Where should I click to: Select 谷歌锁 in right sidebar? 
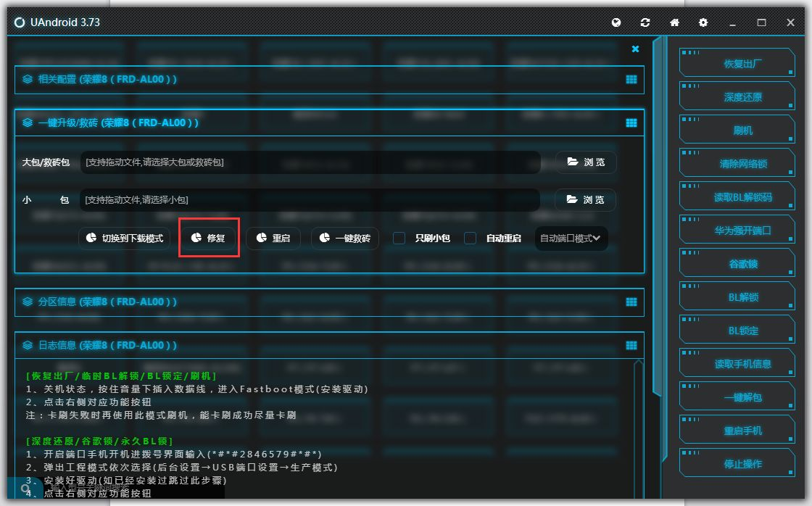coord(737,263)
